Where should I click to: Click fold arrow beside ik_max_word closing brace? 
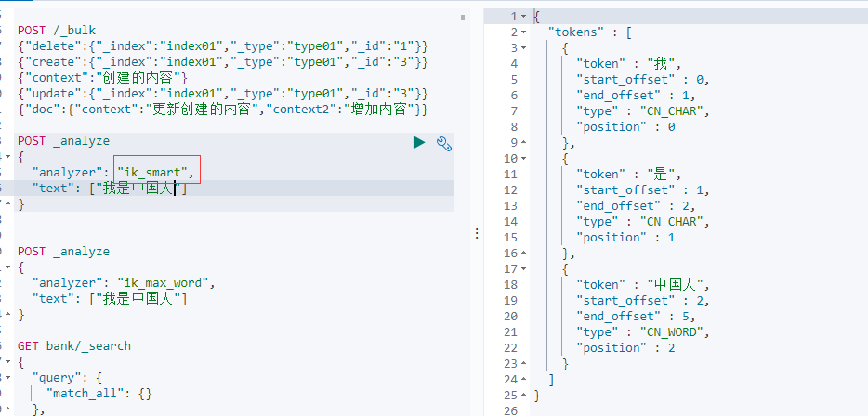pyautogui.click(x=7, y=314)
